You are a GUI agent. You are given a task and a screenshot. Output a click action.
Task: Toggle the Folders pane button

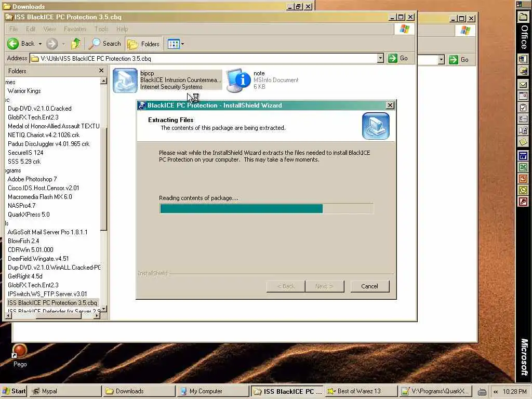click(x=143, y=44)
